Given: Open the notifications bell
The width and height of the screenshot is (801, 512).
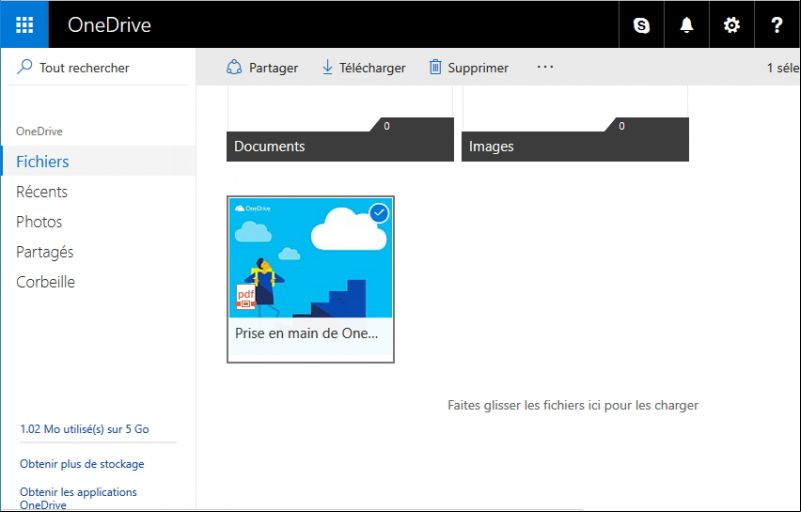Looking at the screenshot, I should pyautogui.click(x=687, y=25).
